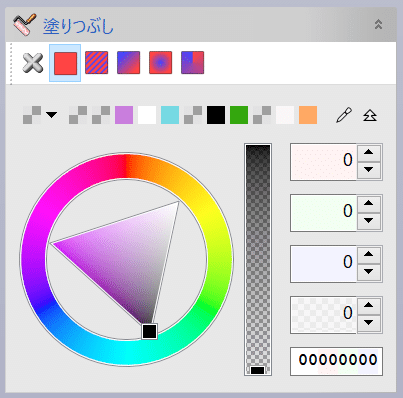This screenshot has width=403, height=398.
Task: Increase the alpha channel value
Action: click(369, 305)
